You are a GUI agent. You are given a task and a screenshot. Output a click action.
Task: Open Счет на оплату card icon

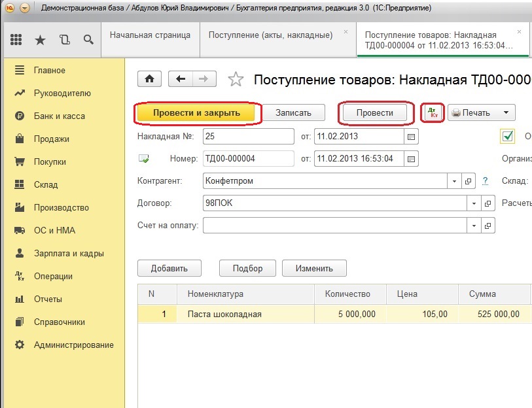point(488,226)
